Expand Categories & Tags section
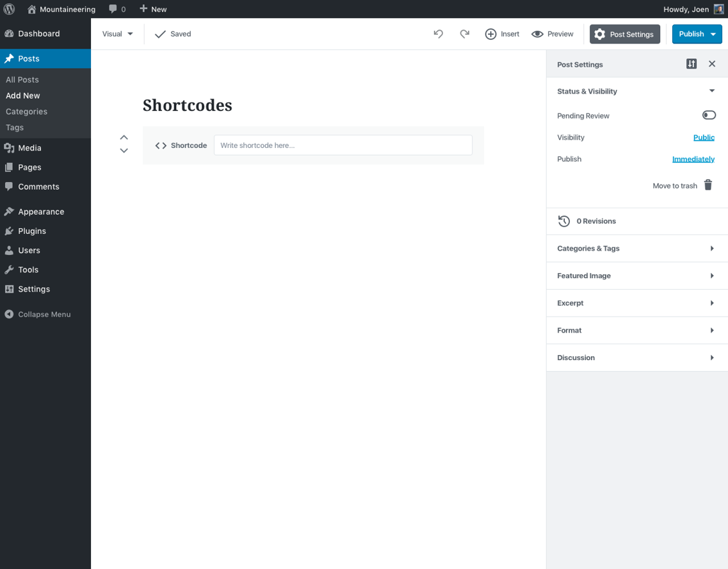728x569 pixels. 637,249
